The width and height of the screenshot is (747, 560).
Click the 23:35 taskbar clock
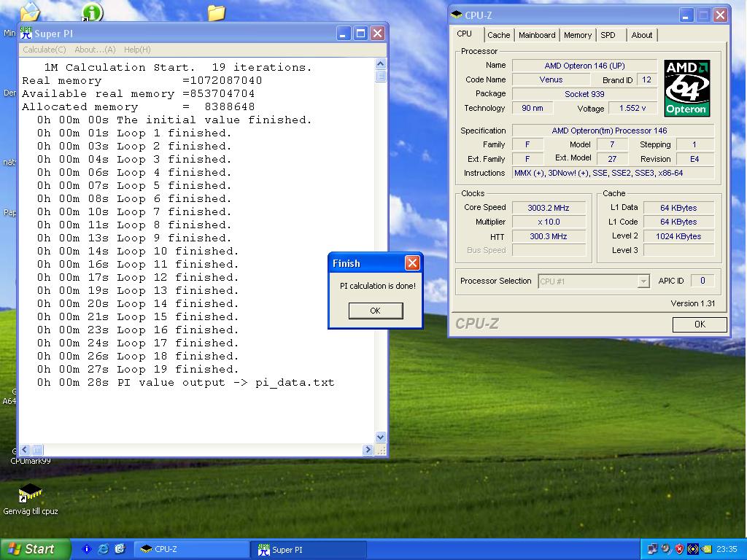pos(726,549)
